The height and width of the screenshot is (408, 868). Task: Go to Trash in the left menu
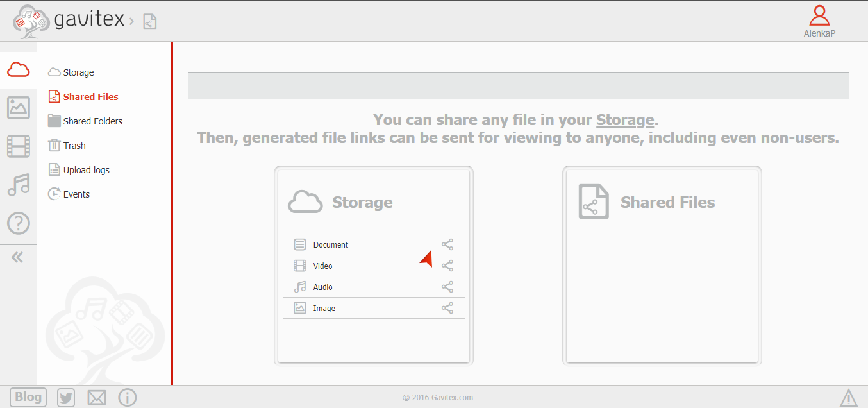74,146
